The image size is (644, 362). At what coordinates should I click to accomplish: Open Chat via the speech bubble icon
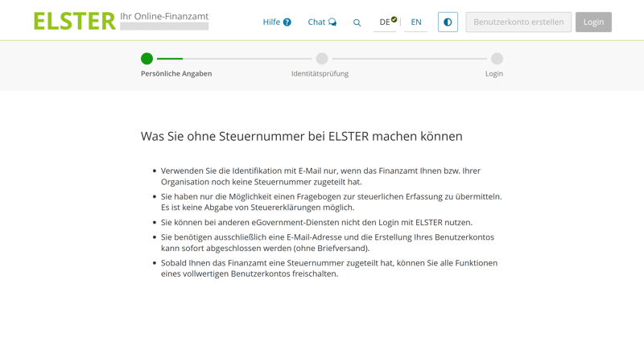tap(332, 23)
